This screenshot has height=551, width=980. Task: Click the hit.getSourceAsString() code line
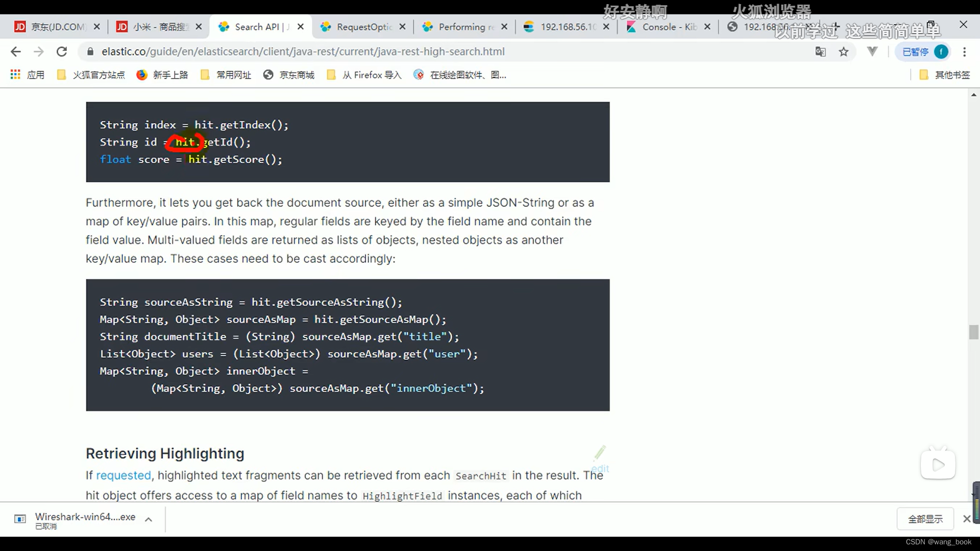pyautogui.click(x=251, y=302)
